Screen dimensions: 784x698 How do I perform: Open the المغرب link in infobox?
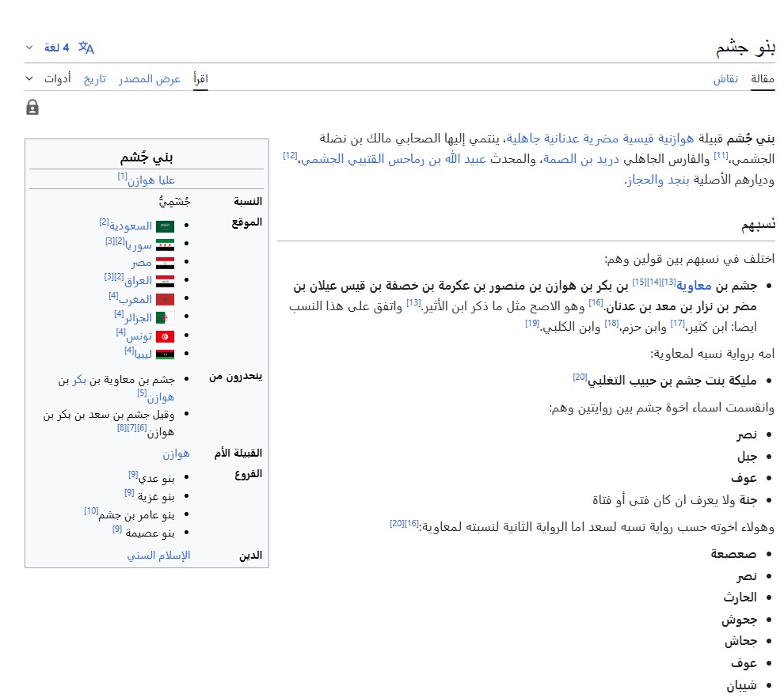(x=135, y=299)
